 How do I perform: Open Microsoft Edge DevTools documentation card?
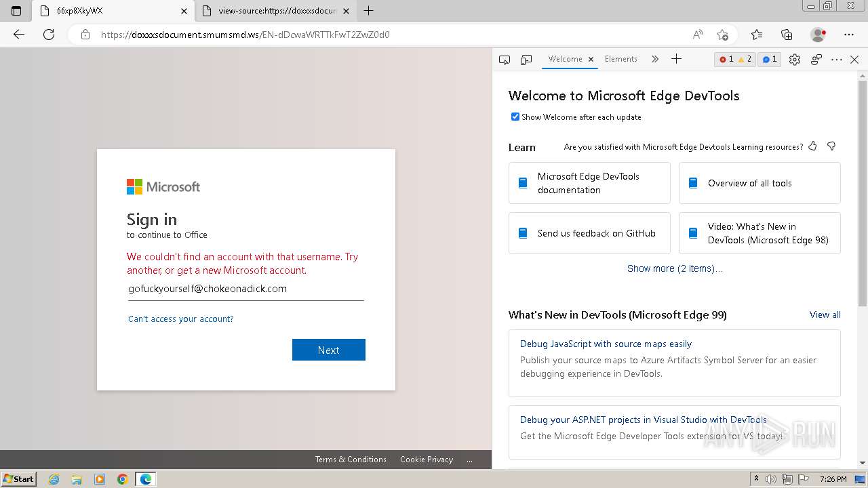(589, 183)
